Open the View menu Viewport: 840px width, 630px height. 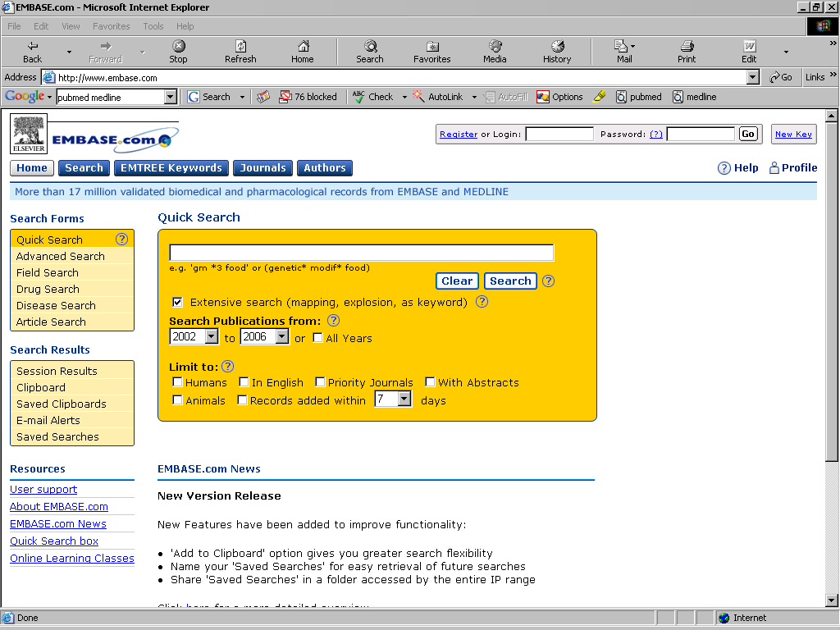point(71,26)
